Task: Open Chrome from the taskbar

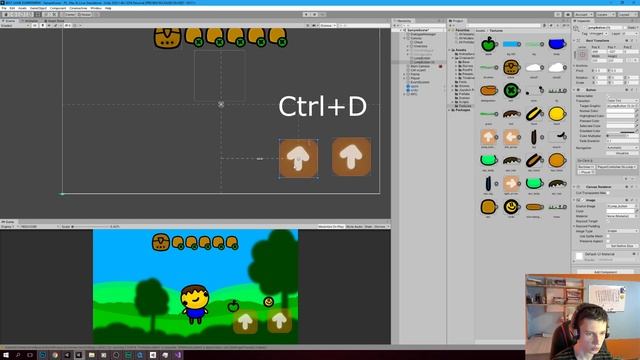Action: (x=55, y=355)
